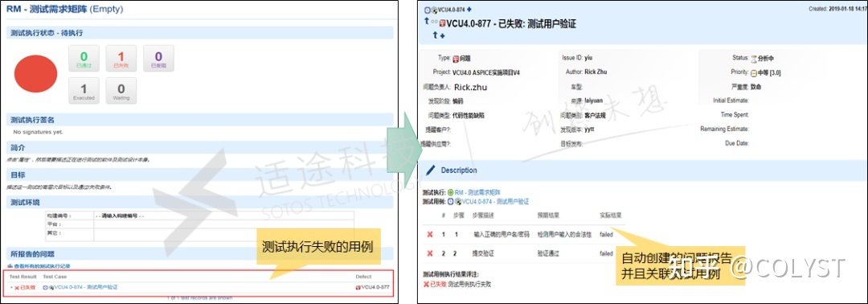Click the 代码性能缺陷 问题类型 value
Viewport: 868px width, 304px height.
pyautogui.click(x=469, y=116)
